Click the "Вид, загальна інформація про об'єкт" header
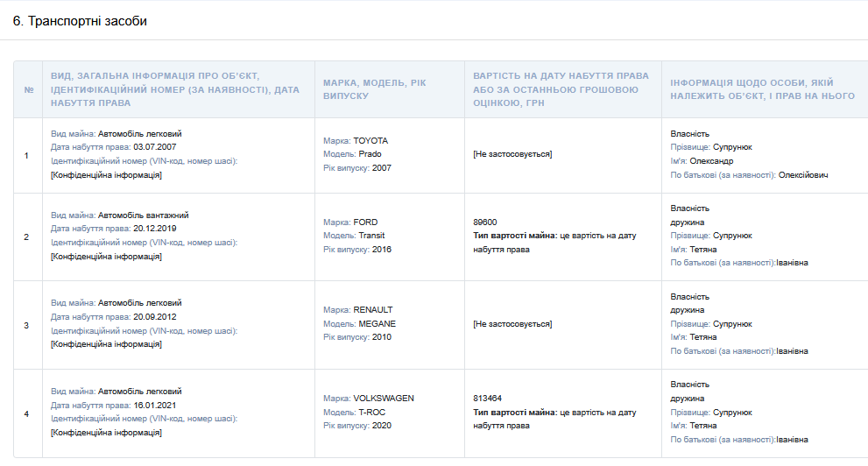Viewport: 868px width, 466px height. click(x=175, y=89)
